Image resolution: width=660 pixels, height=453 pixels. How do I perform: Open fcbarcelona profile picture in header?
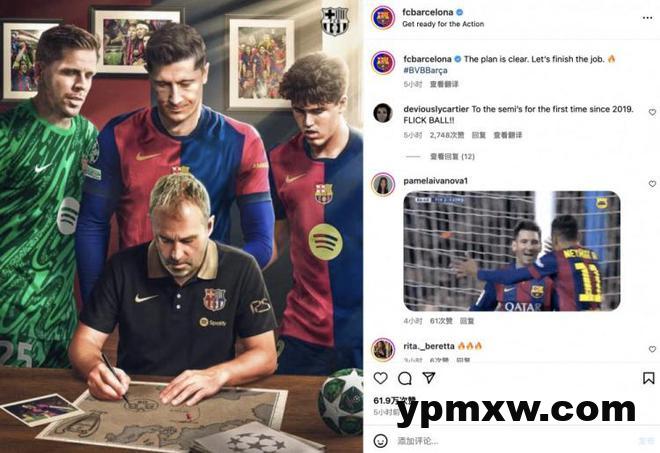(383, 18)
